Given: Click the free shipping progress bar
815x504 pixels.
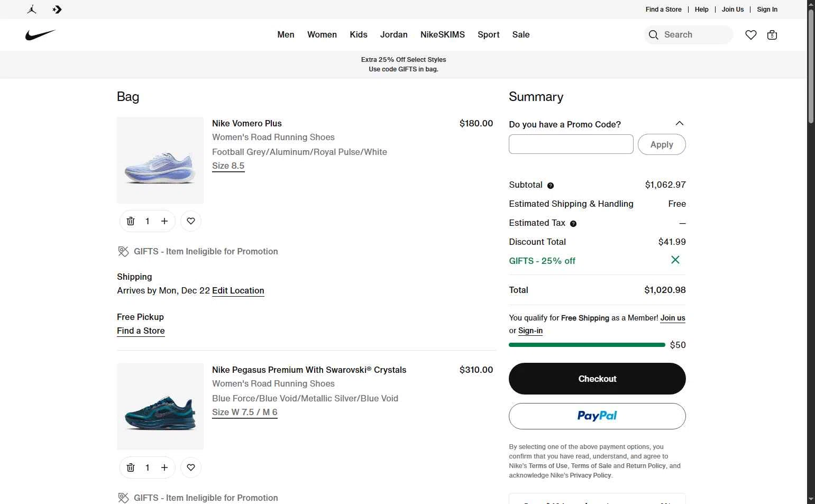Looking at the screenshot, I should coord(587,345).
